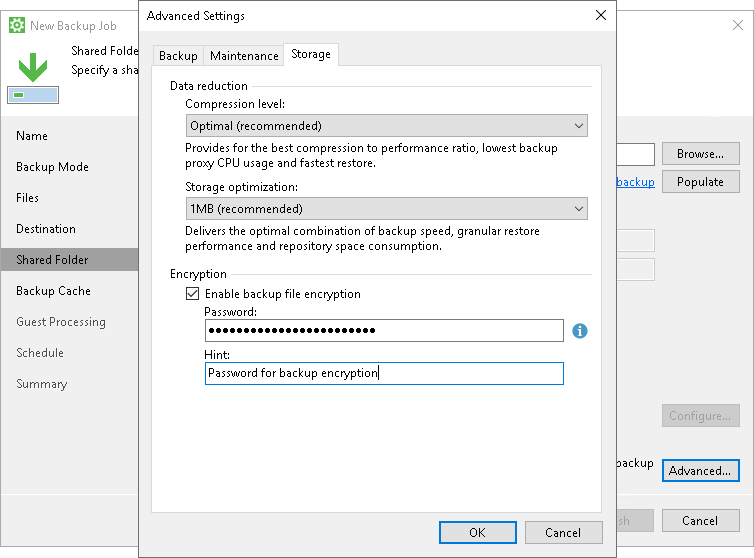
Task: Open the Compression level dropdown
Action: click(387, 126)
